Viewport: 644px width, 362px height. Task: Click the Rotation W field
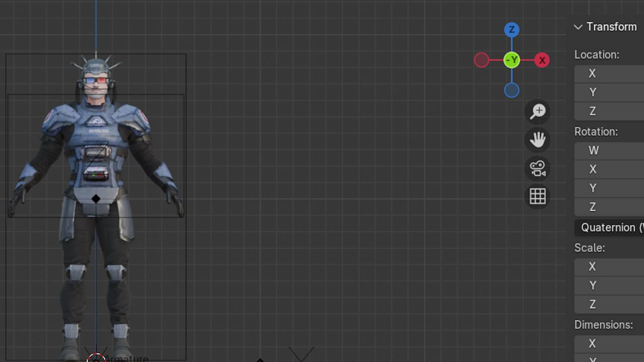click(609, 151)
